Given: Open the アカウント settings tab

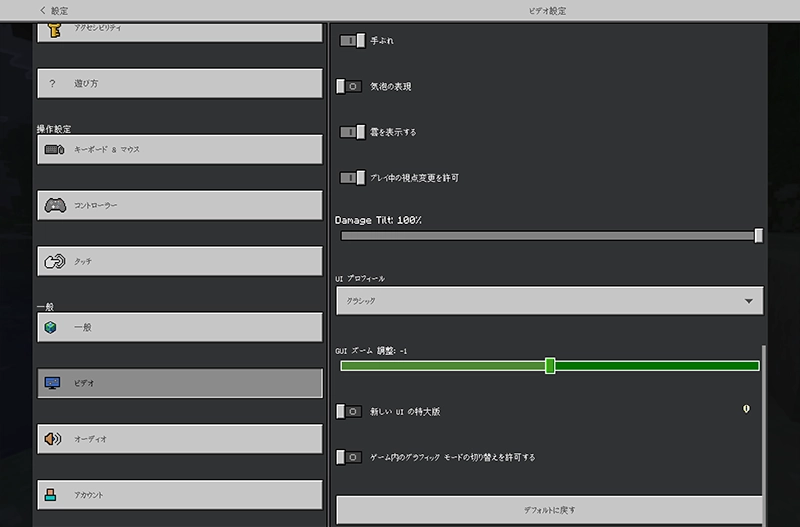Looking at the screenshot, I should [180, 495].
